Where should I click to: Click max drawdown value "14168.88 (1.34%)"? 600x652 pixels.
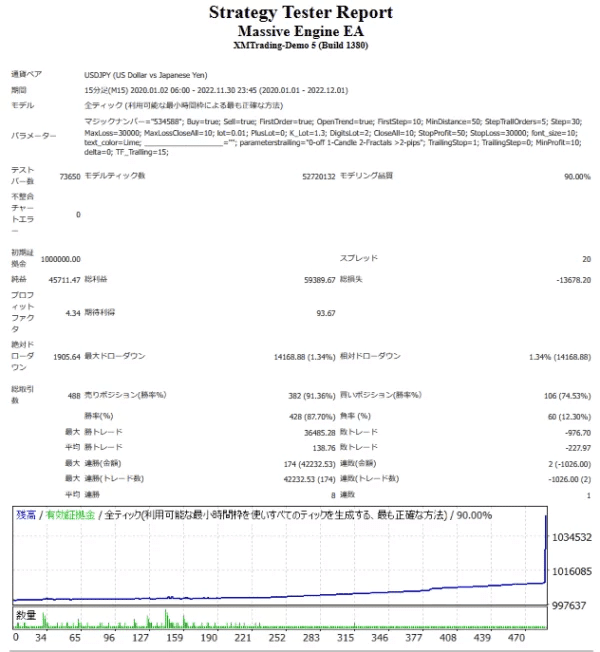click(304, 357)
